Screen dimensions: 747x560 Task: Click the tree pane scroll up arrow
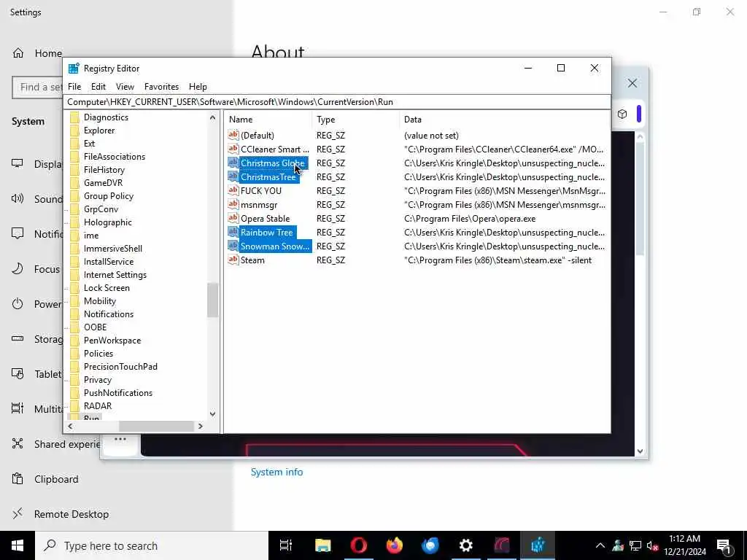(x=212, y=117)
